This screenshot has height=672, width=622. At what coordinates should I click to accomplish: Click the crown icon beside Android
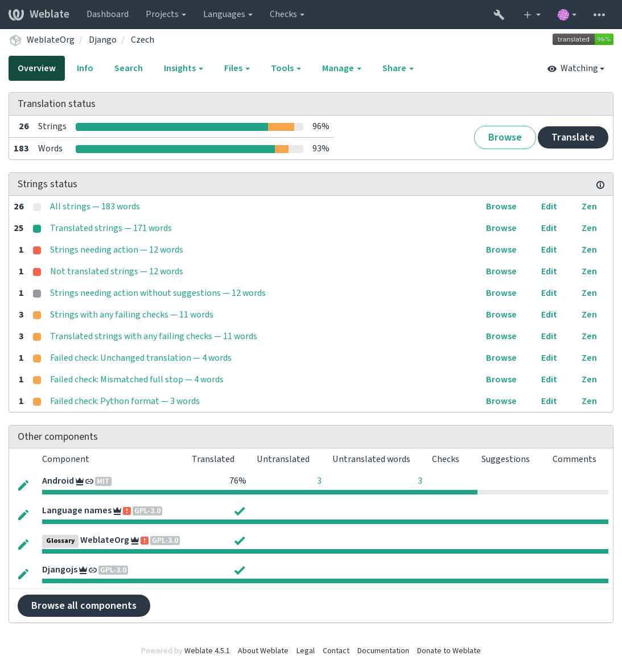(79, 481)
